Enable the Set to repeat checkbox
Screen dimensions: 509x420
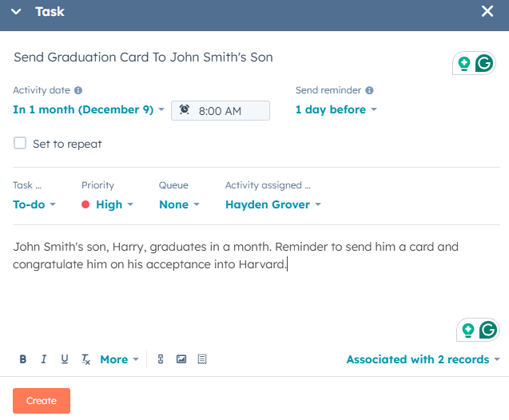point(20,144)
